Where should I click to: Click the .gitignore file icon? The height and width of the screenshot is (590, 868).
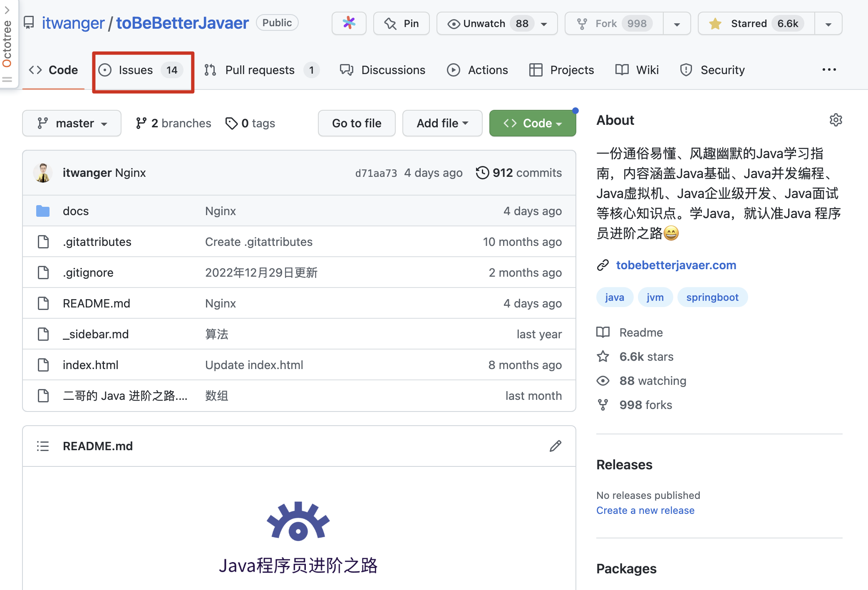pyautogui.click(x=43, y=273)
